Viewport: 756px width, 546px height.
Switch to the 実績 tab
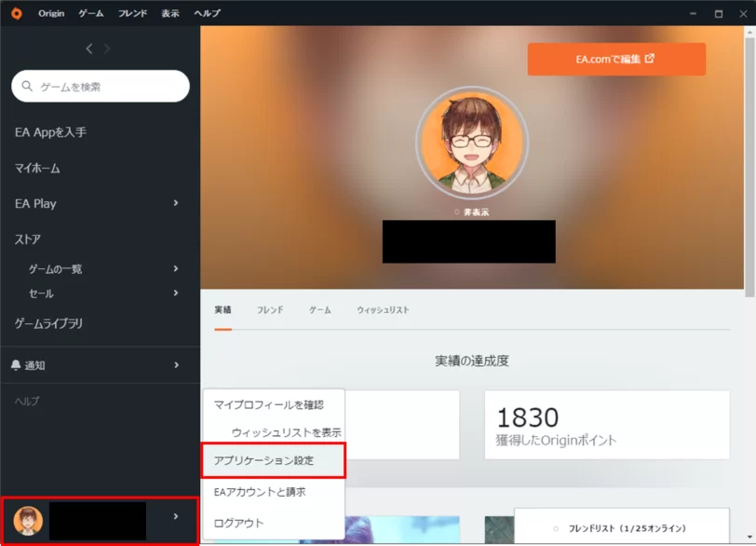tap(223, 310)
